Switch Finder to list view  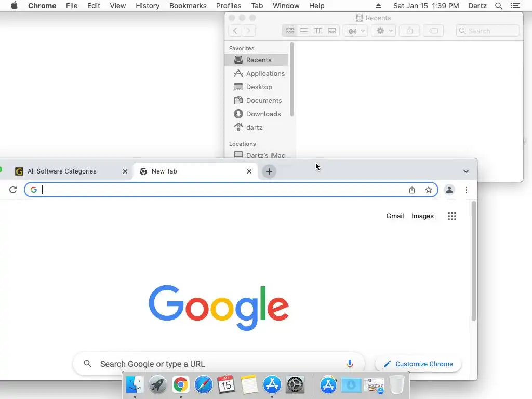coord(303,31)
